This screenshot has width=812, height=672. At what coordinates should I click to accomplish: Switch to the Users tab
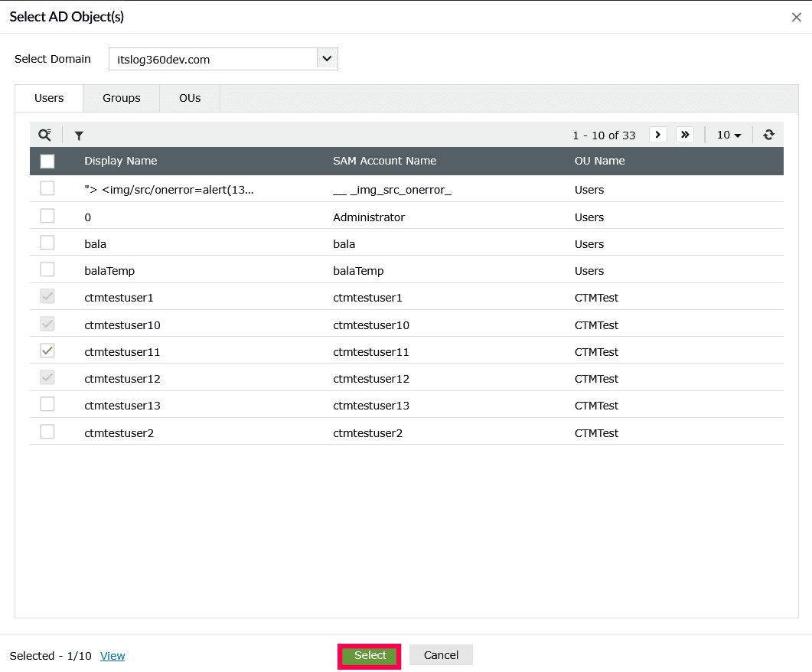click(49, 99)
